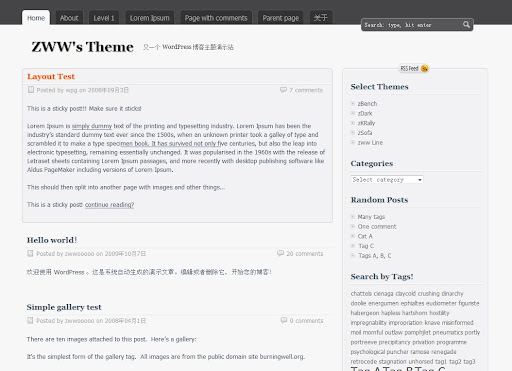Open the 关于 tab

point(321,18)
